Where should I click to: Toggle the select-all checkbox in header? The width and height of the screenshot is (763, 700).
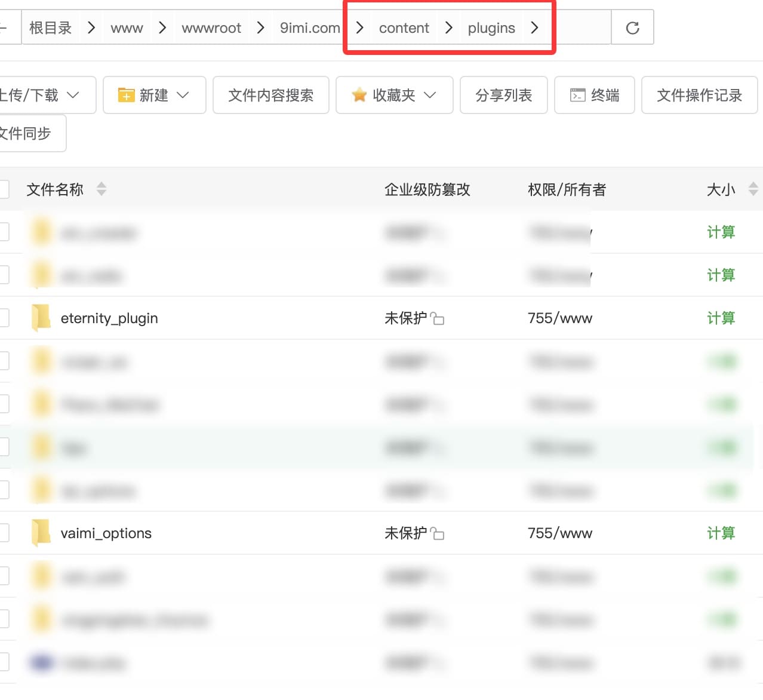pyautogui.click(x=4, y=189)
